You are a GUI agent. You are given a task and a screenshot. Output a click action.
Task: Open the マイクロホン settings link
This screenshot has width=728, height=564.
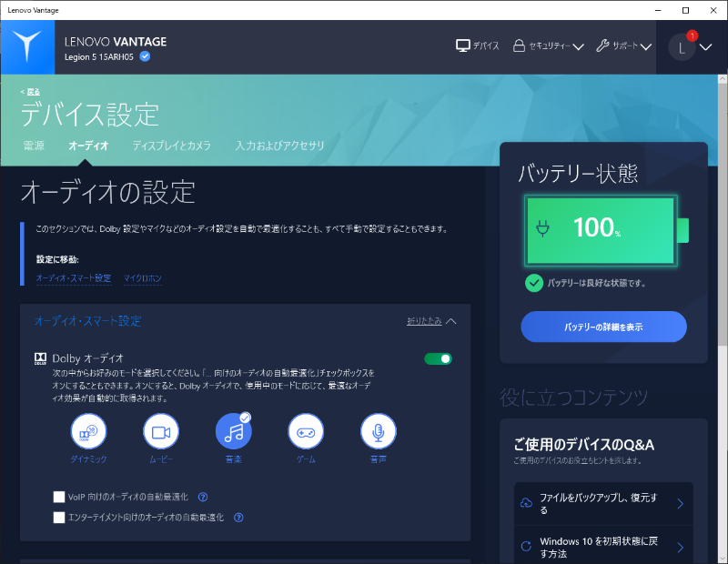[143, 278]
